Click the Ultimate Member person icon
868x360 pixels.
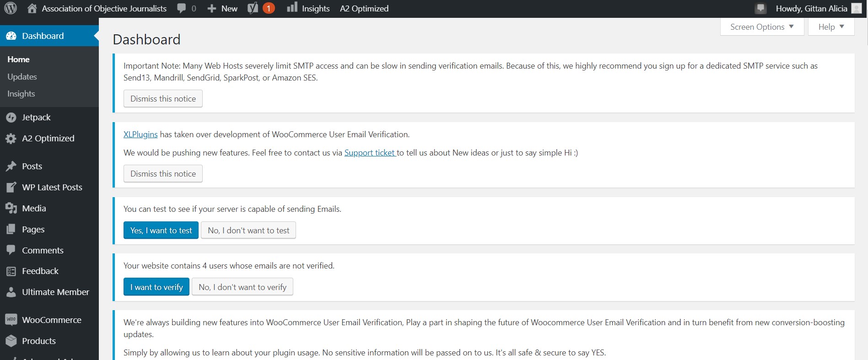tap(11, 292)
